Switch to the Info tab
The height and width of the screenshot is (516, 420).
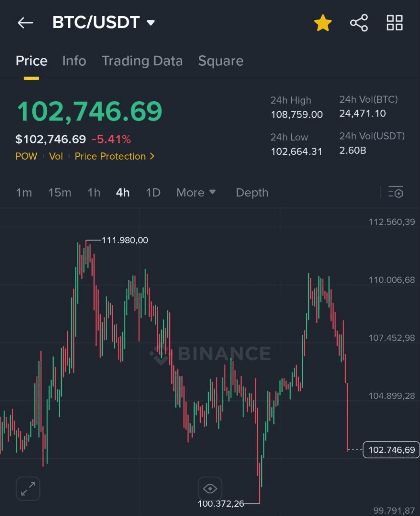tap(74, 61)
